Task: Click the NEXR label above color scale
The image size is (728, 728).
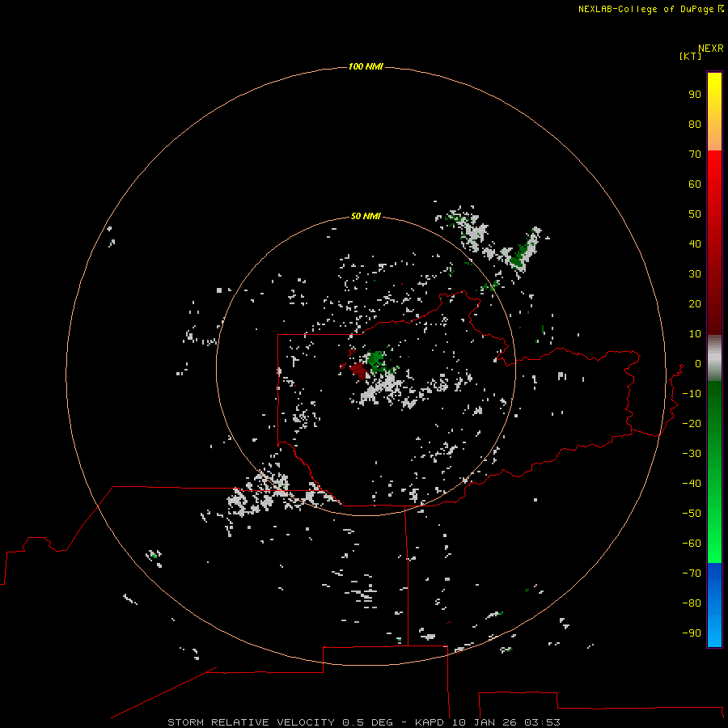Action: 711,49
